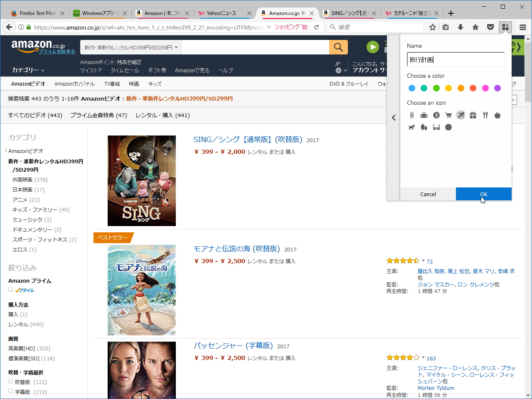Open the Firefox downloads panel

[x=461, y=27]
